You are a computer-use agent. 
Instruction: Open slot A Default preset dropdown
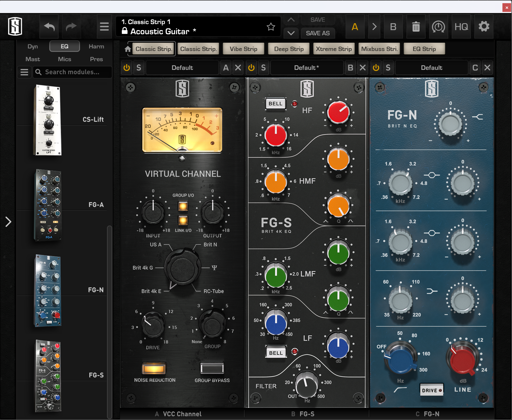point(182,68)
